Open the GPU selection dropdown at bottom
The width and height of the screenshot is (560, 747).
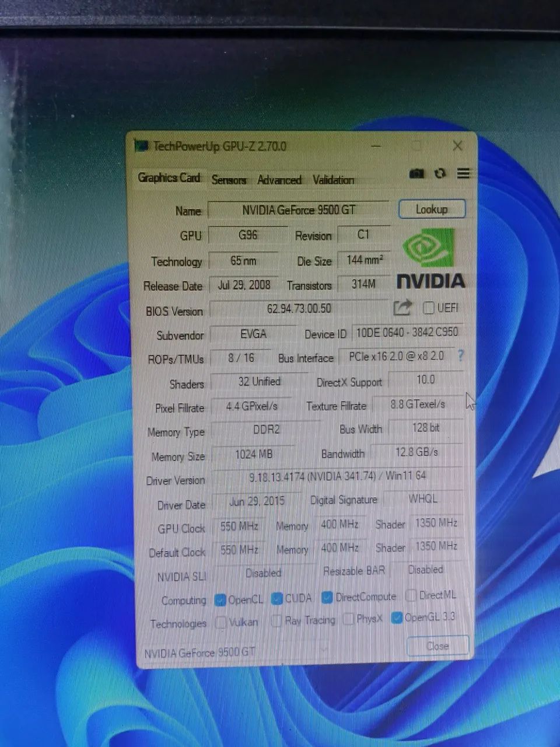click(x=236, y=652)
